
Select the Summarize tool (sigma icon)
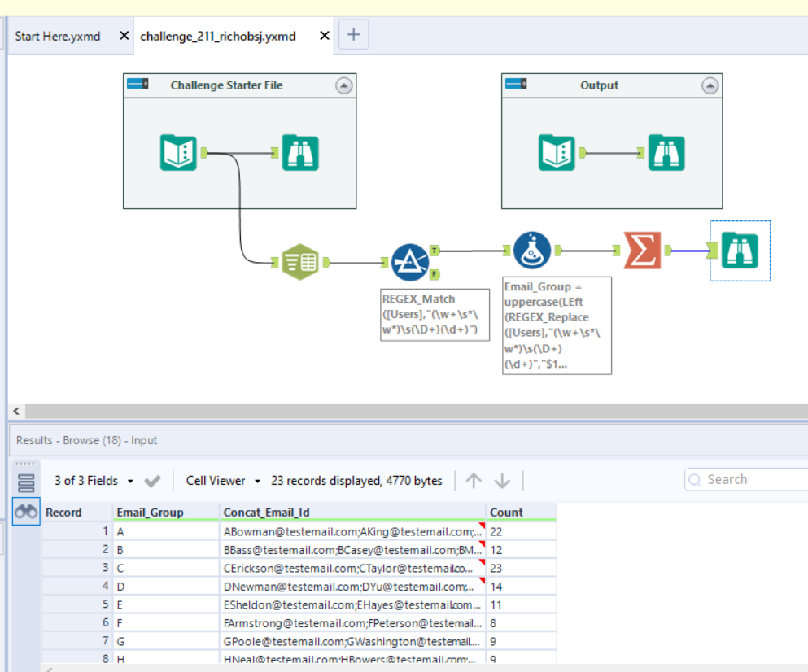pyautogui.click(x=643, y=251)
